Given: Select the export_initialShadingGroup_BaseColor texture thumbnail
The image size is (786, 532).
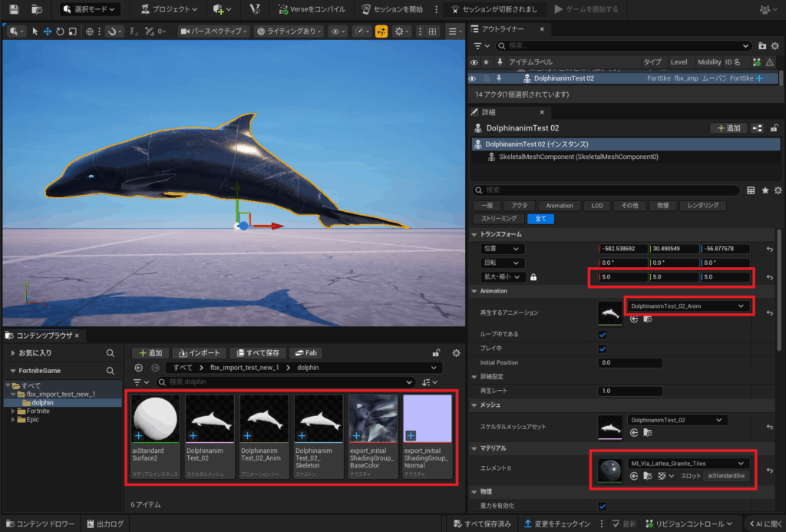Looking at the screenshot, I should point(373,419).
